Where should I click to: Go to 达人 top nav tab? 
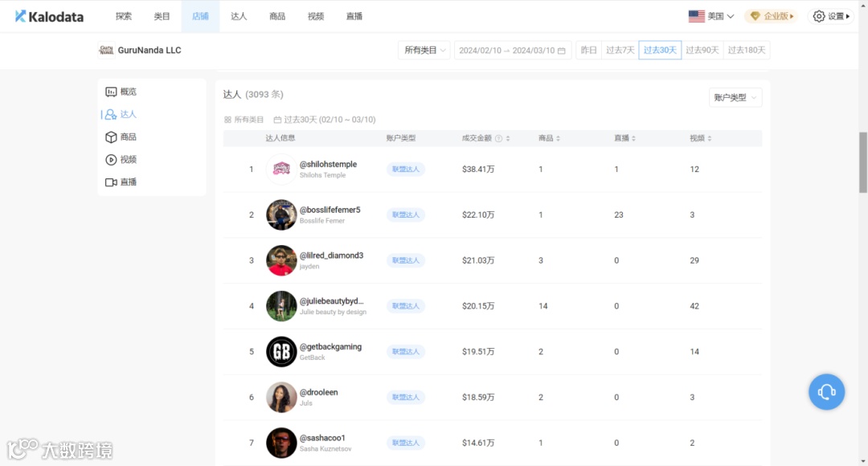coord(239,17)
